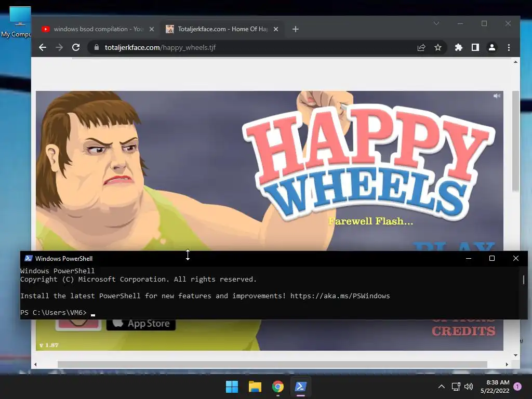Share this page from the address bar
Screen dimensions: 532x399
(x=421, y=47)
